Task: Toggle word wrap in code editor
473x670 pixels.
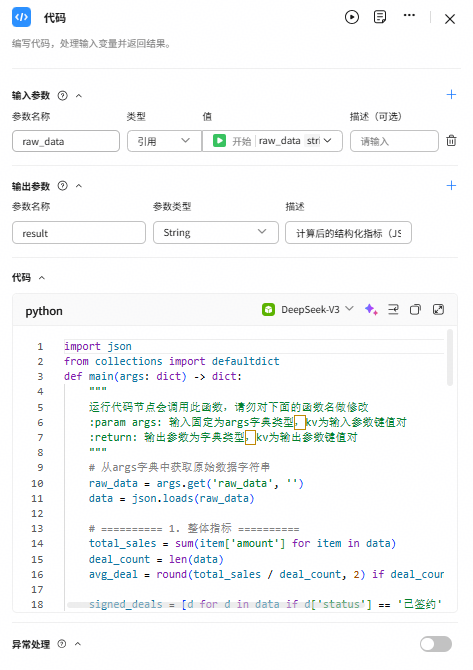Action: 393,309
